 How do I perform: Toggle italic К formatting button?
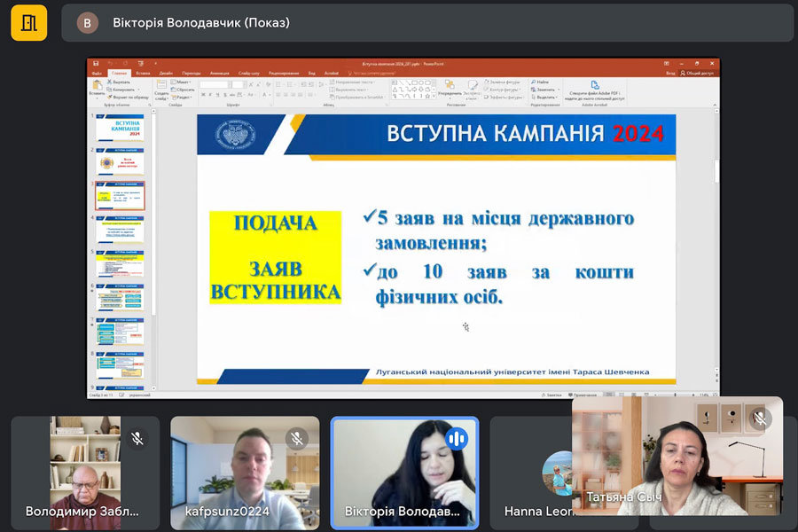coord(210,95)
